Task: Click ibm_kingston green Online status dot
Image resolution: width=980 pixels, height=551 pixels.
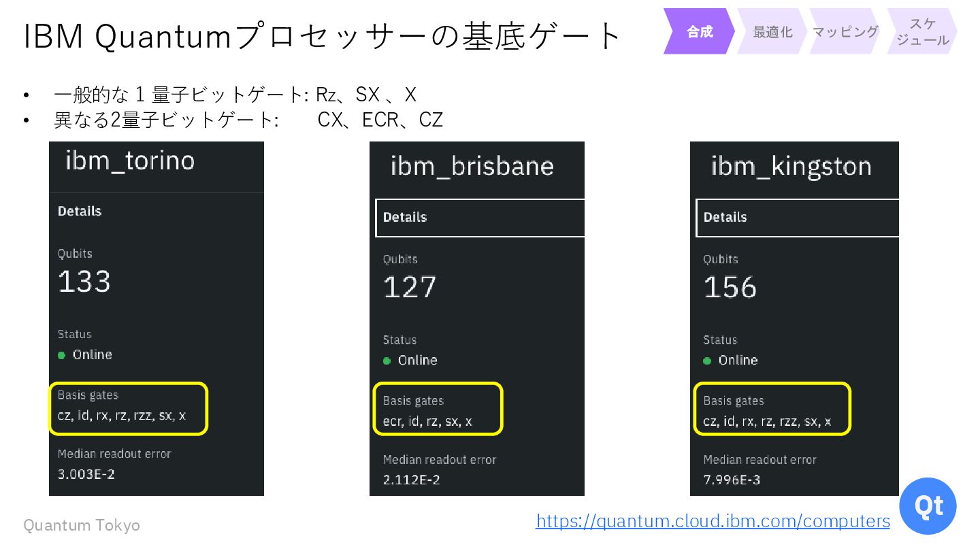Action: point(708,361)
